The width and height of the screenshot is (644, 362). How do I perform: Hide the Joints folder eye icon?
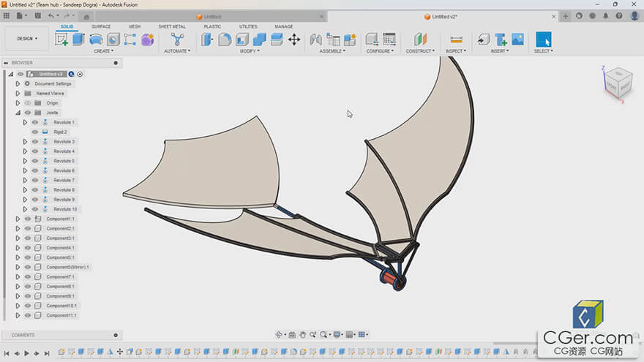[x=28, y=113]
